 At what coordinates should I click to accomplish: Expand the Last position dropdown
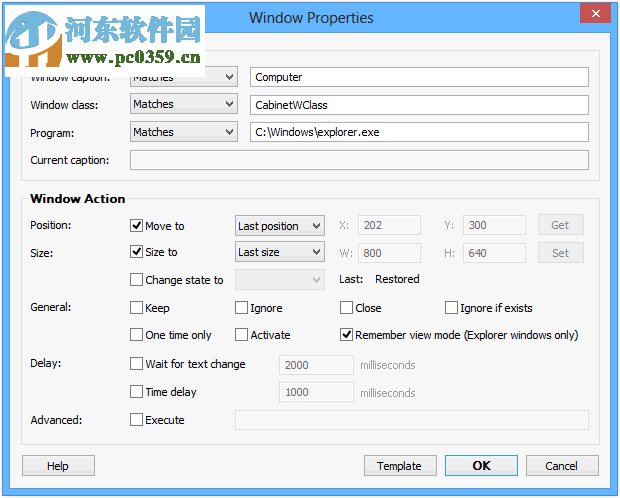[280, 226]
